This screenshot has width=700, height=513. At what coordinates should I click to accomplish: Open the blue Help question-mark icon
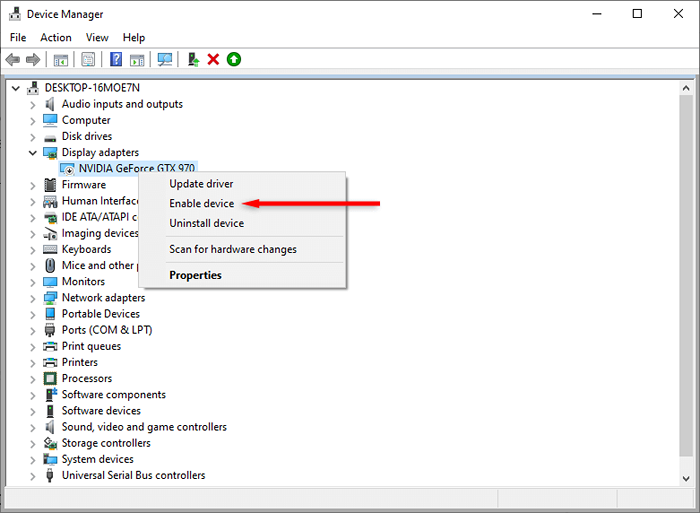116,59
